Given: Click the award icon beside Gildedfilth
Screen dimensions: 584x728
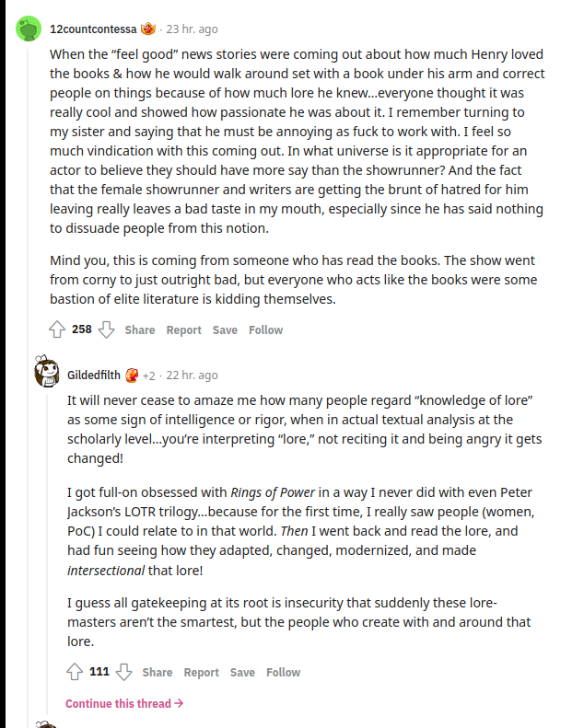Looking at the screenshot, I should point(131,375).
